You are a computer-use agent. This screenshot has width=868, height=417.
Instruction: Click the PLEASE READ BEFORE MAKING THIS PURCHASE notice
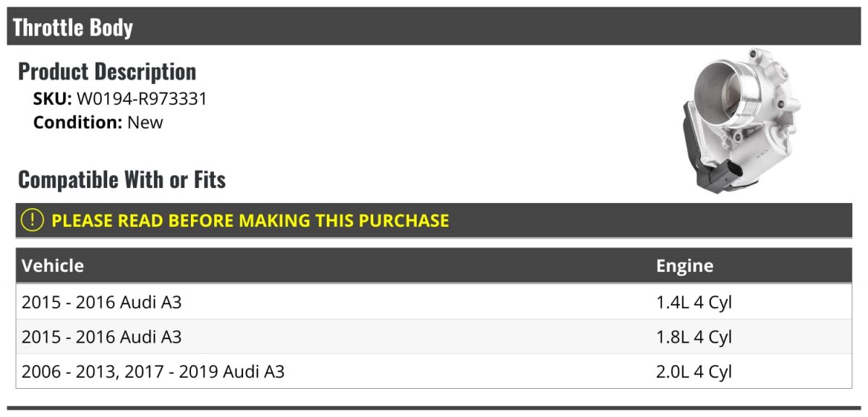tap(250, 220)
